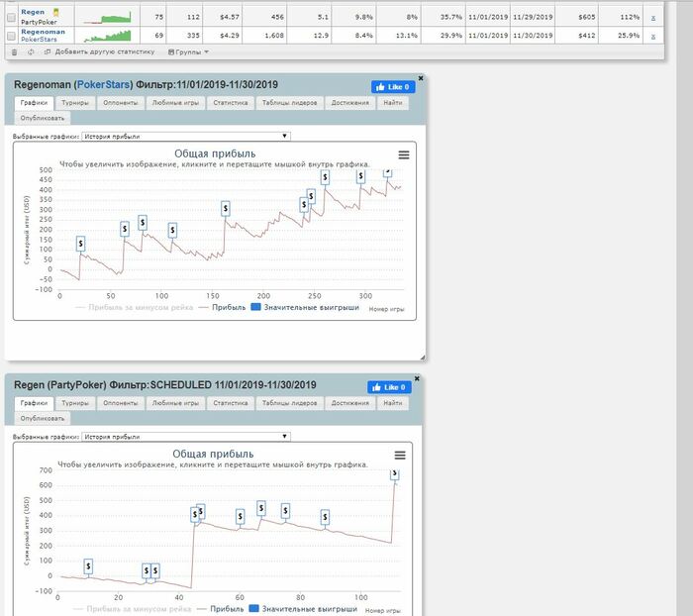Click blue legend swatch in Regenoman chart
This screenshot has width=693, height=616.
(x=255, y=307)
